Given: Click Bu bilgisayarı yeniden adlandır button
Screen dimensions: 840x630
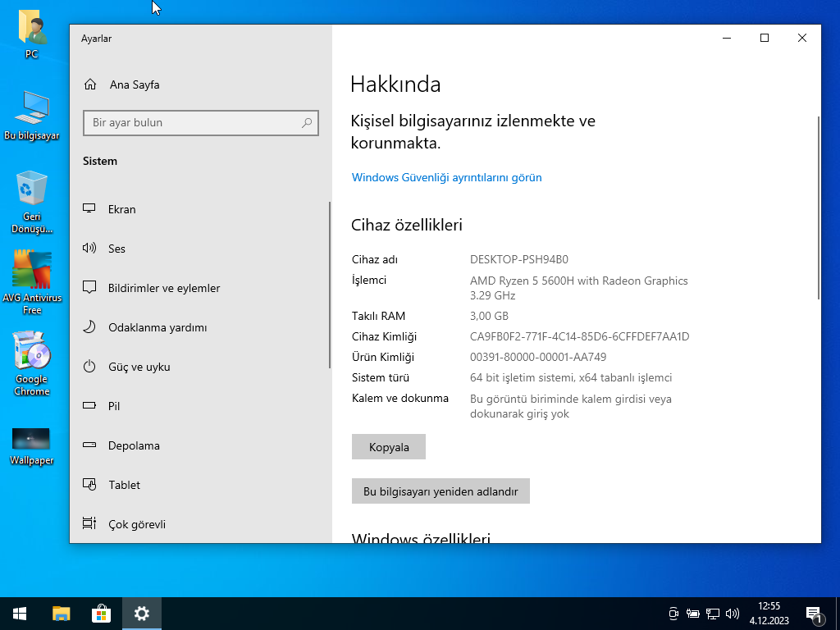Looking at the screenshot, I should pyautogui.click(x=441, y=491).
